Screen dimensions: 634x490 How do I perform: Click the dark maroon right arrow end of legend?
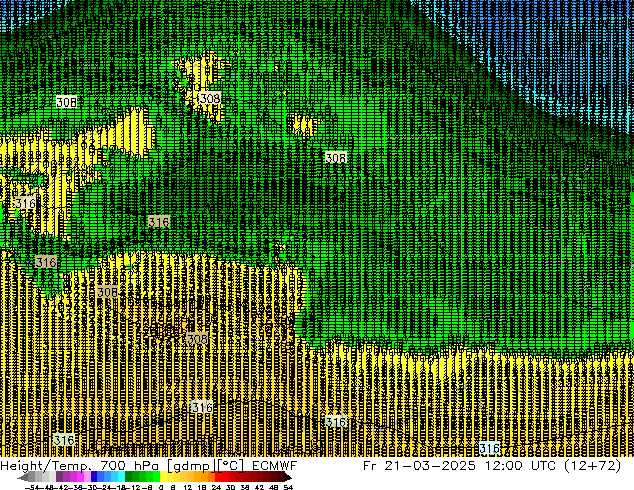tap(288, 476)
